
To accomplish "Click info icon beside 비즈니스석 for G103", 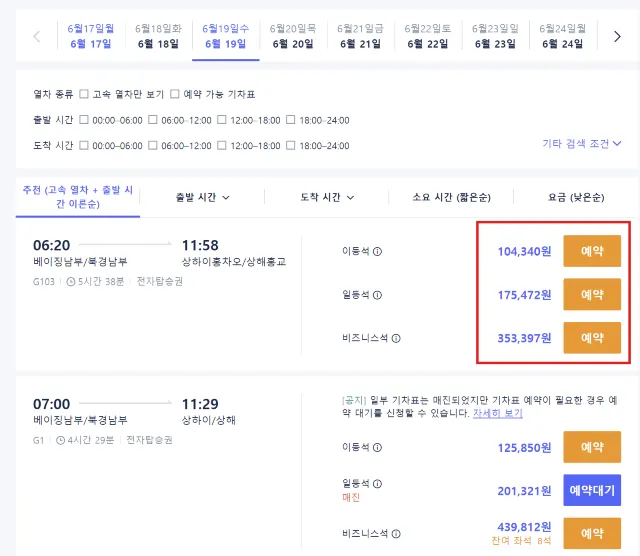I will tap(396, 338).
